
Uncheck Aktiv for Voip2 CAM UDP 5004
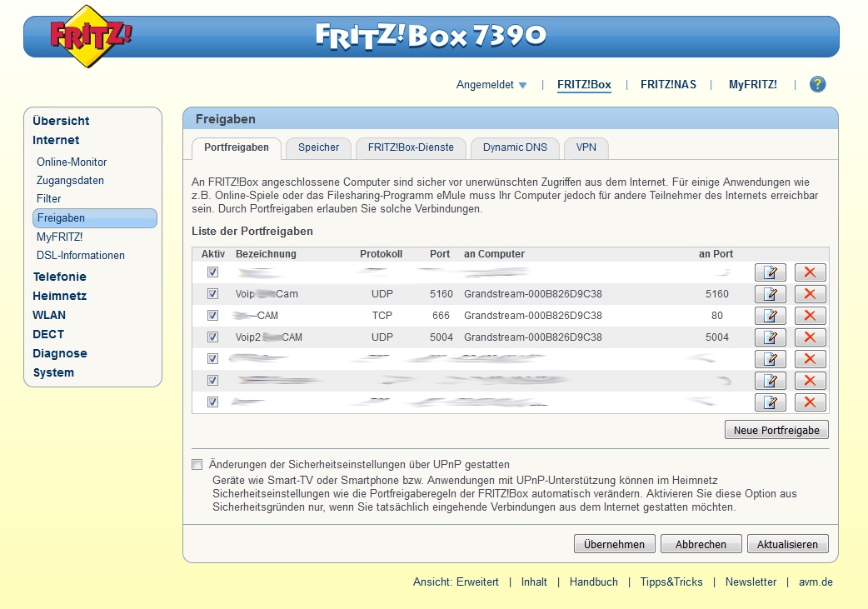212,337
